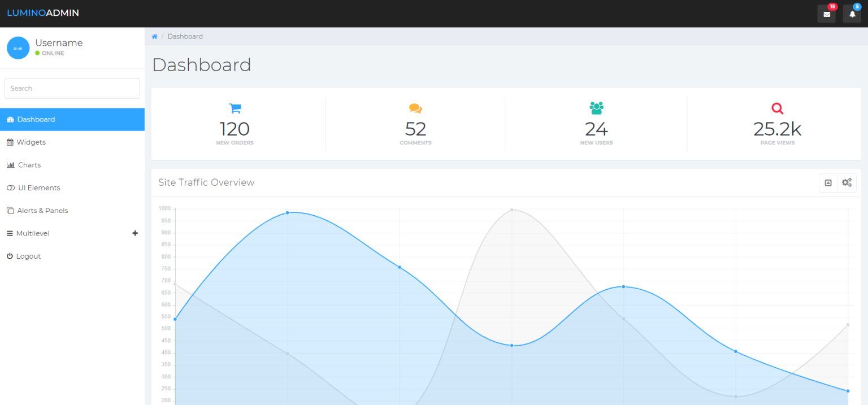
Task: Collapse the Site Traffic Overview panel
Action: tap(828, 182)
